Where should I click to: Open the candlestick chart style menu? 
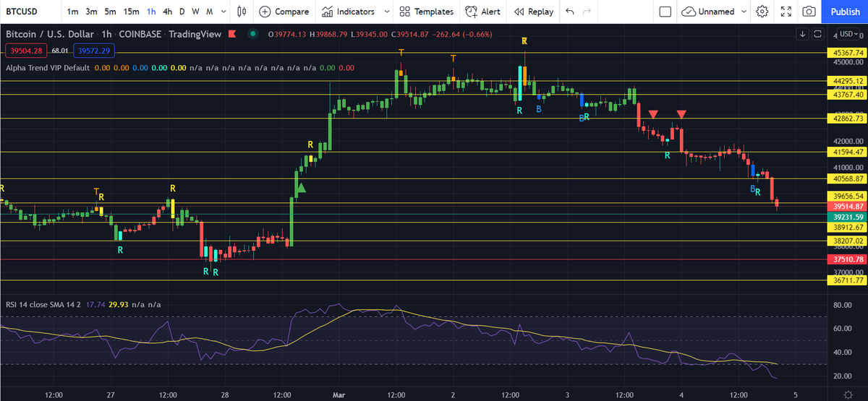click(242, 12)
